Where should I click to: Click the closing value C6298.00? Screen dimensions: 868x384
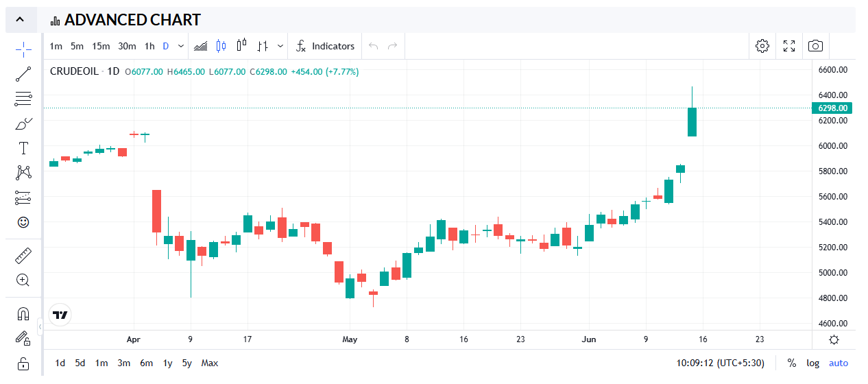pyautogui.click(x=268, y=71)
